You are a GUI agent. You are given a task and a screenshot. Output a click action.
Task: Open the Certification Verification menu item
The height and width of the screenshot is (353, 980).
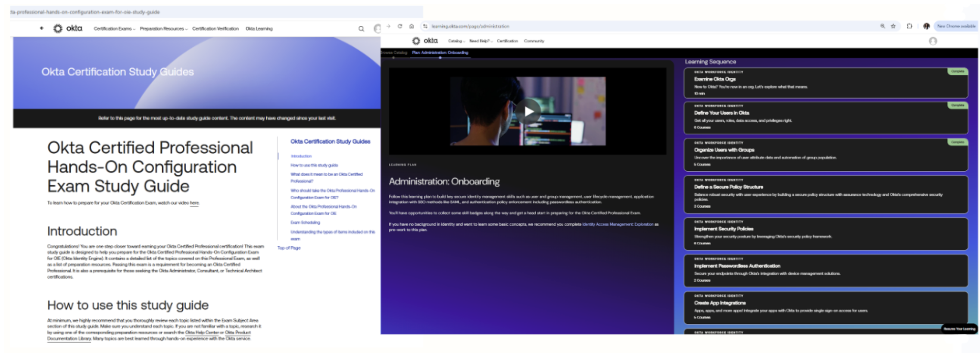tap(215, 29)
